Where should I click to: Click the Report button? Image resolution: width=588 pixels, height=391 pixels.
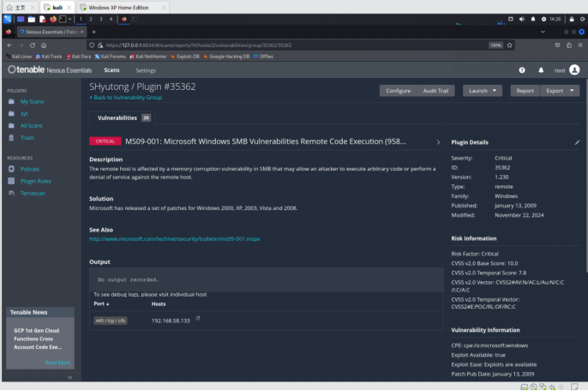525,91
